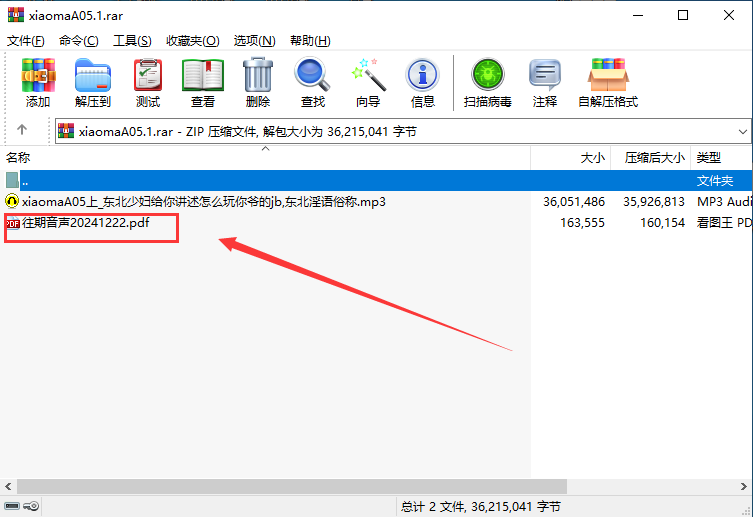Image resolution: width=753 pixels, height=517 pixels.
Task: Sort by Packed Size (压缩后大小) column
Action: (650, 157)
